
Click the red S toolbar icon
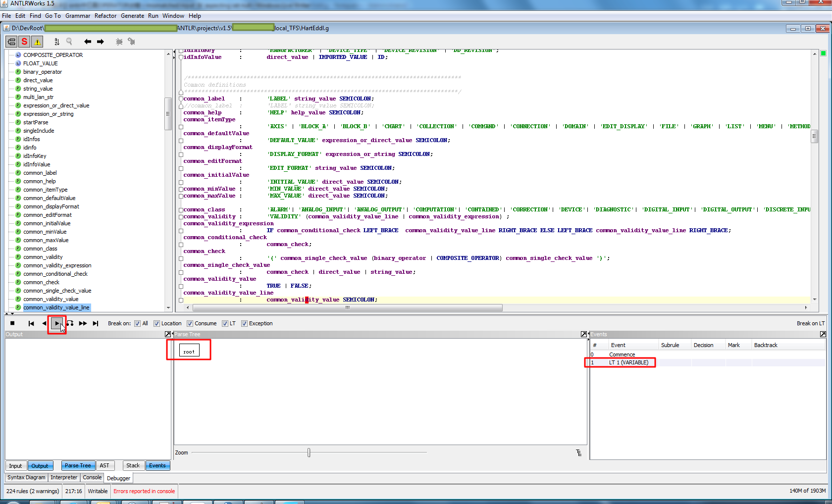click(24, 42)
